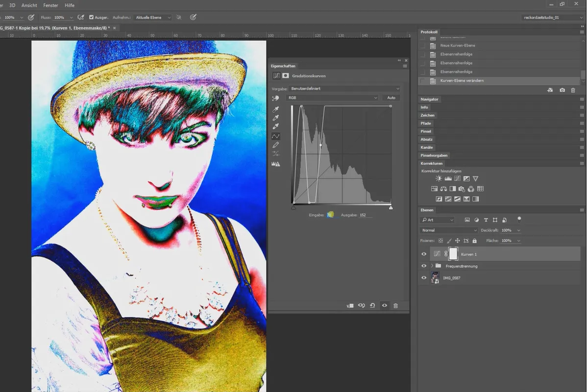The height and width of the screenshot is (392, 588).
Task: Click the layer mask icon in Eigenschaften
Action: click(x=286, y=76)
